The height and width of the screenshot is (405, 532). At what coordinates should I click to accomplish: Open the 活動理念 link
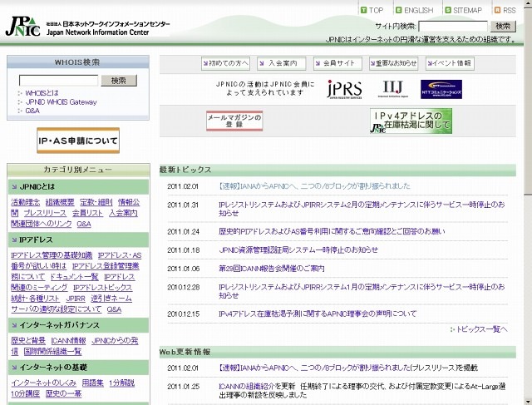pyautogui.click(x=26, y=202)
